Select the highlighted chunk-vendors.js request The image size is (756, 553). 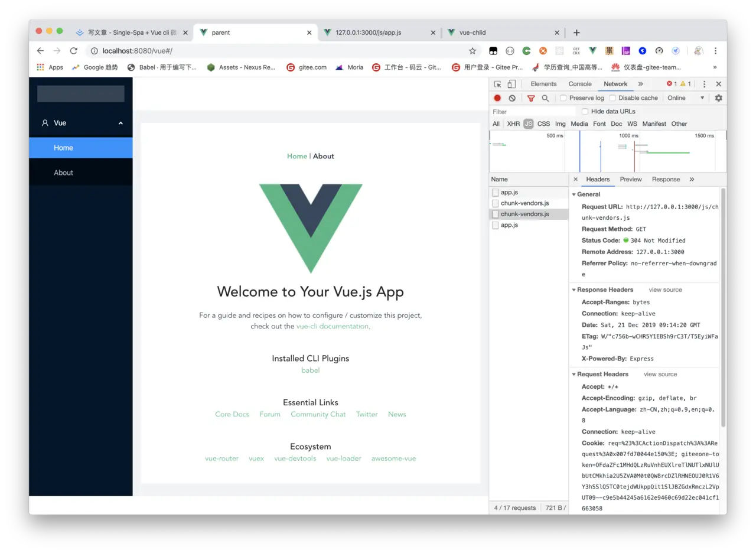(529, 214)
